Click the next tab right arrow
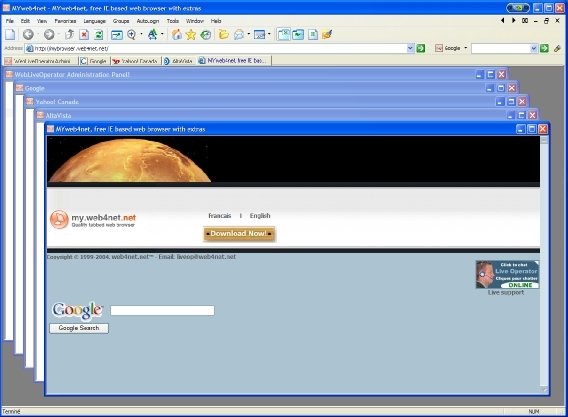 (513, 21)
